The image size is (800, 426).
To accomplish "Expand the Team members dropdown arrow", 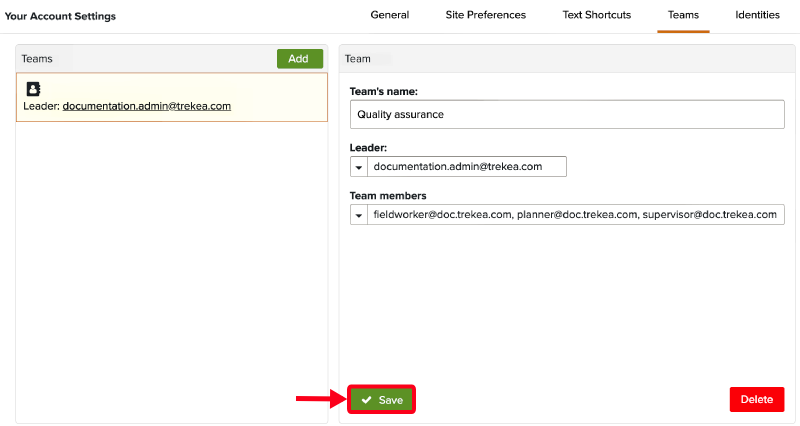I will [x=359, y=215].
